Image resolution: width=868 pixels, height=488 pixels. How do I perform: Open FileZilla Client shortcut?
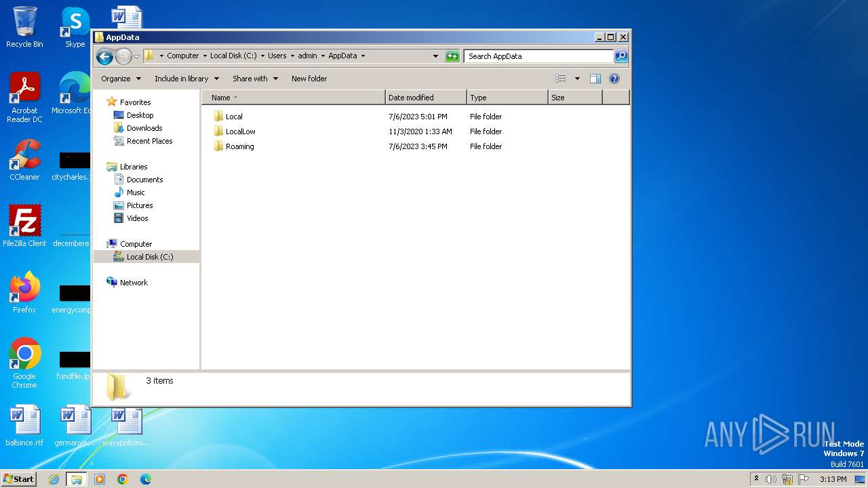point(24,226)
